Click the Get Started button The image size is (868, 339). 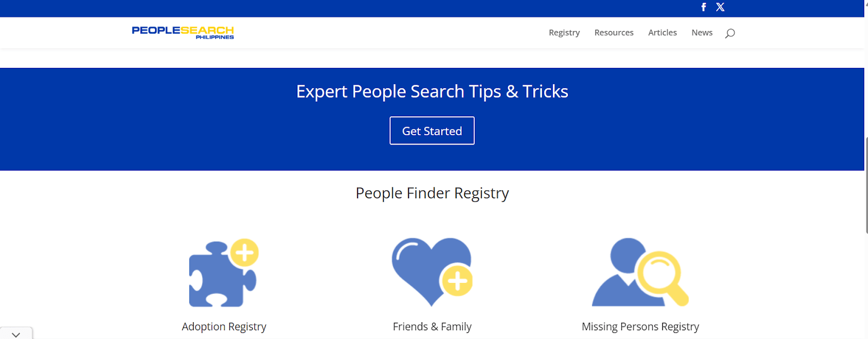pos(431,130)
